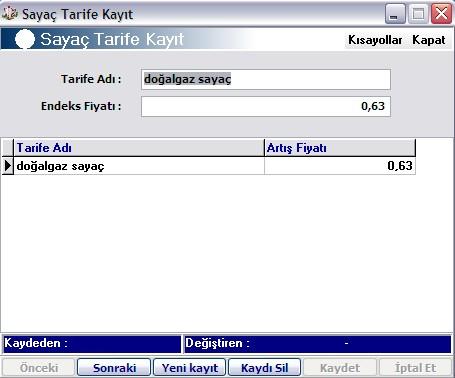This screenshot has height=378, width=455.
Task: Sort by Artış Fiyatı column header
Action: [340, 148]
